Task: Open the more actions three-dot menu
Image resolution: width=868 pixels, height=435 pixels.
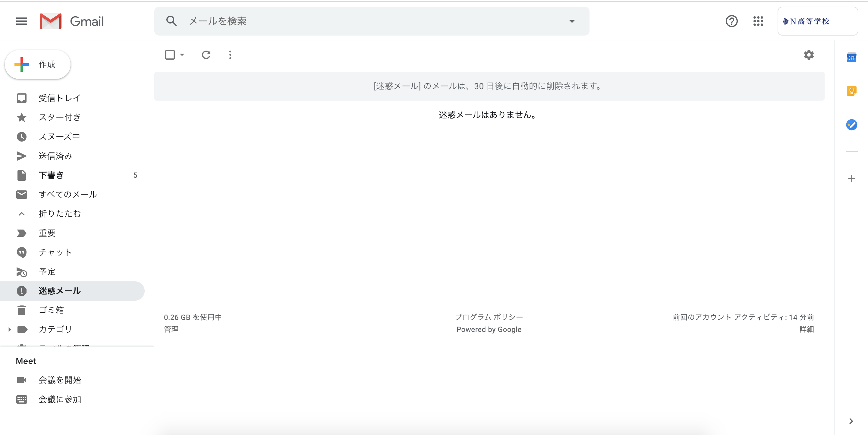Action: point(230,55)
